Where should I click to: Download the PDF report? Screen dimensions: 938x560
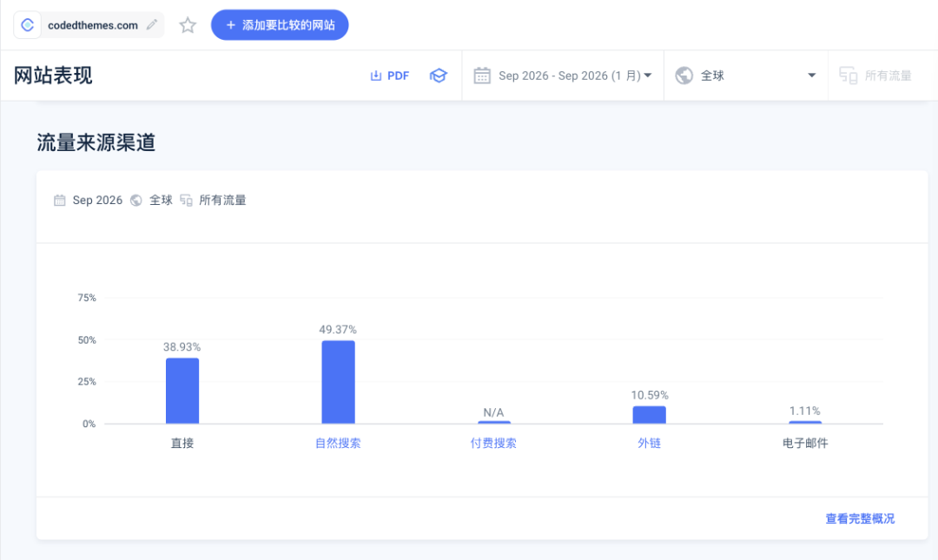389,76
